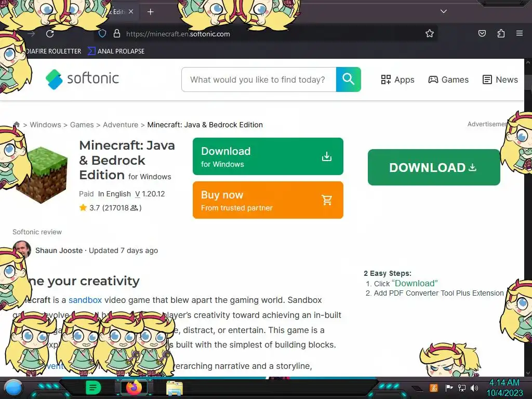
Task: Click the Softonic logo
Action: click(82, 79)
